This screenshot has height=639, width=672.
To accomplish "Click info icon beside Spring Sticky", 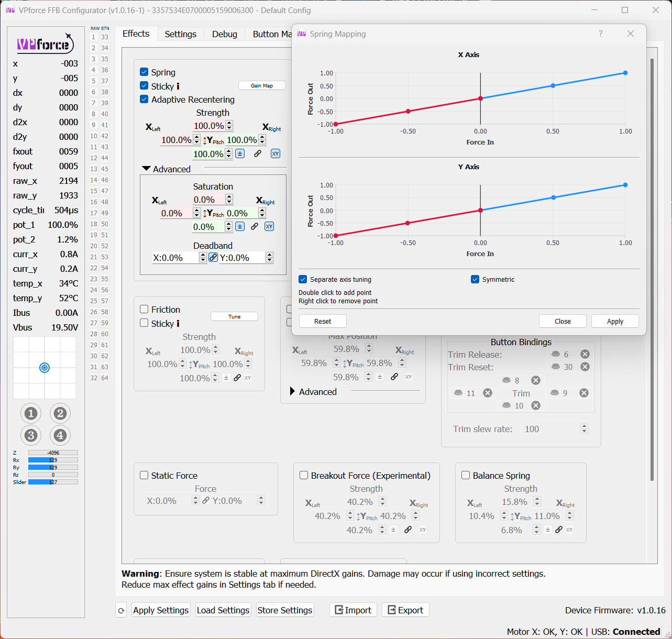I will [x=178, y=86].
